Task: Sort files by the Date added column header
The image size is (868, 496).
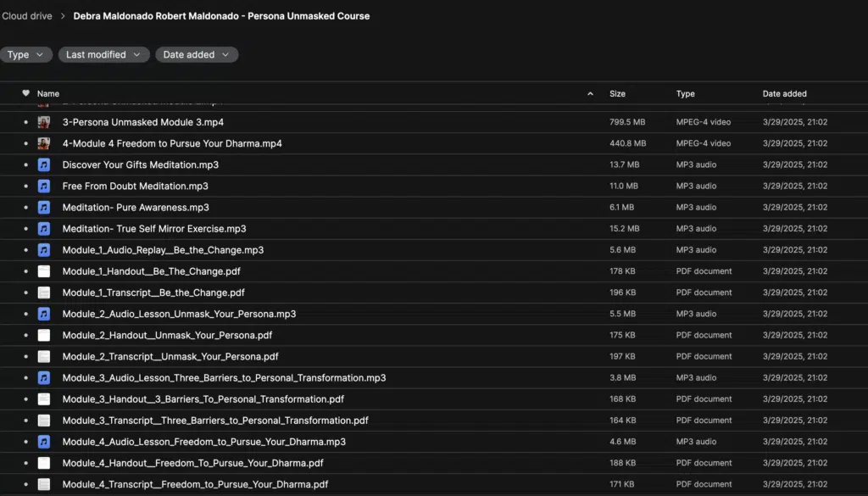Action: 784,93
